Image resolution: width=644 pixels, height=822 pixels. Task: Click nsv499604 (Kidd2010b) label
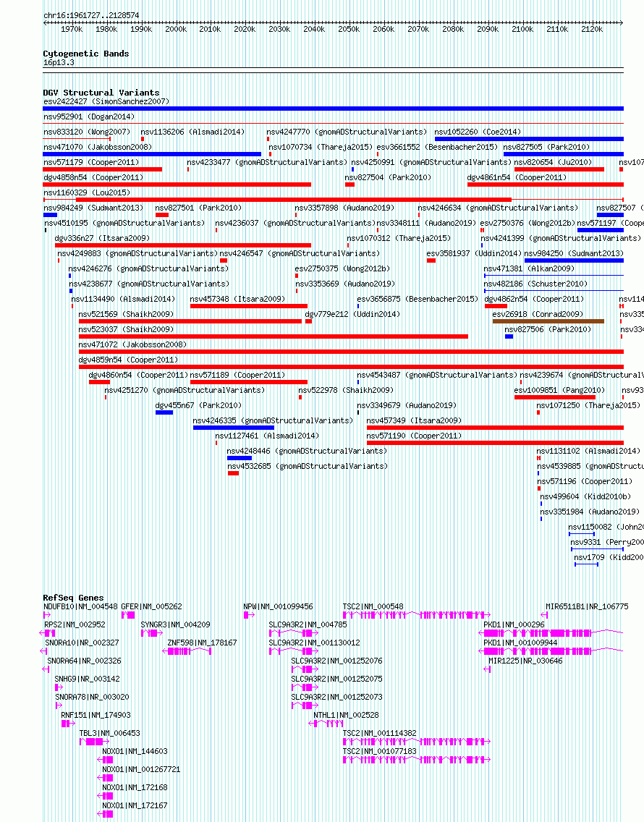[x=585, y=497]
